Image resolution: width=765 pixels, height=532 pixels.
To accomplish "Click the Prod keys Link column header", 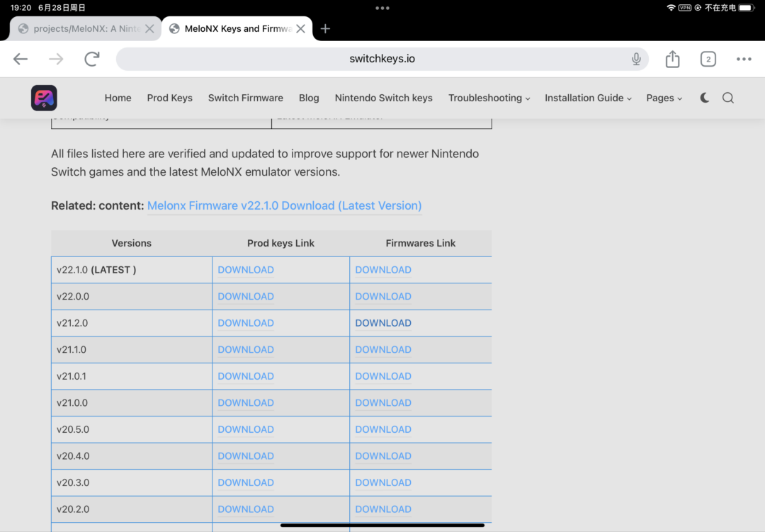I will click(x=280, y=243).
